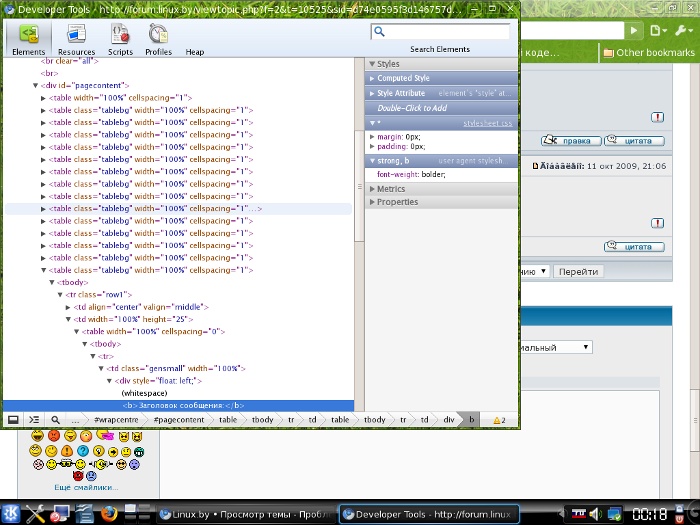Click the warning count icon in status bar
This screenshot has width=700, height=525.
tap(499, 420)
